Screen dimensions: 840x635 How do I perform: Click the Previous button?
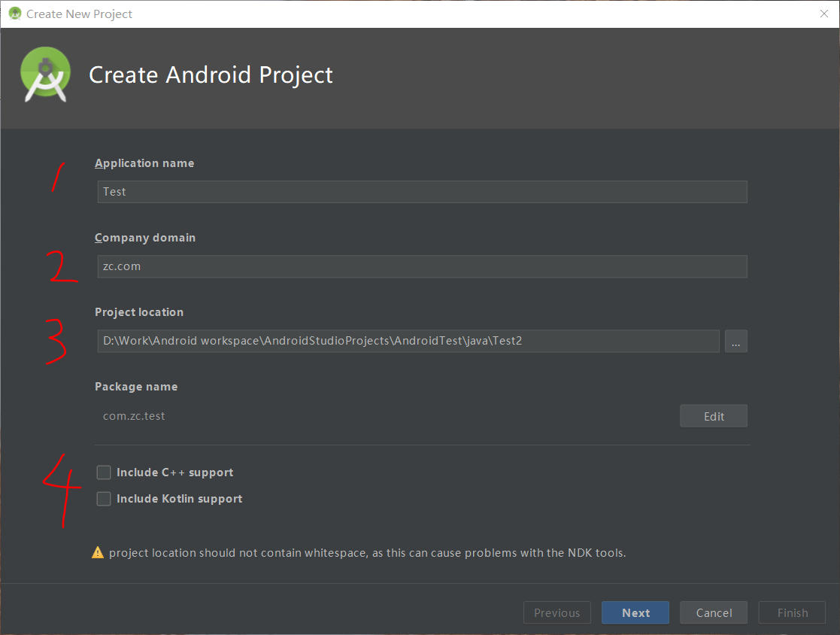[557, 612]
